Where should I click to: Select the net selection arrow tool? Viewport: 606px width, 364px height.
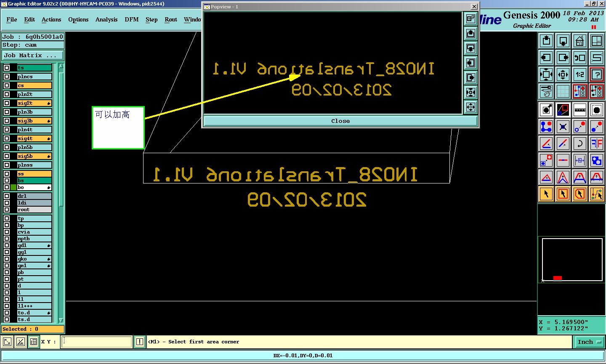[x=597, y=194]
